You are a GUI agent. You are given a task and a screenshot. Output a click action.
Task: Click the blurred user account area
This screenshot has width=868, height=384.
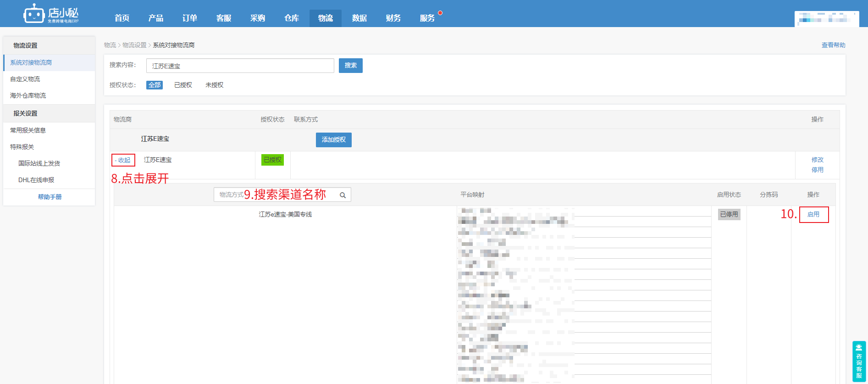(x=827, y=19)
